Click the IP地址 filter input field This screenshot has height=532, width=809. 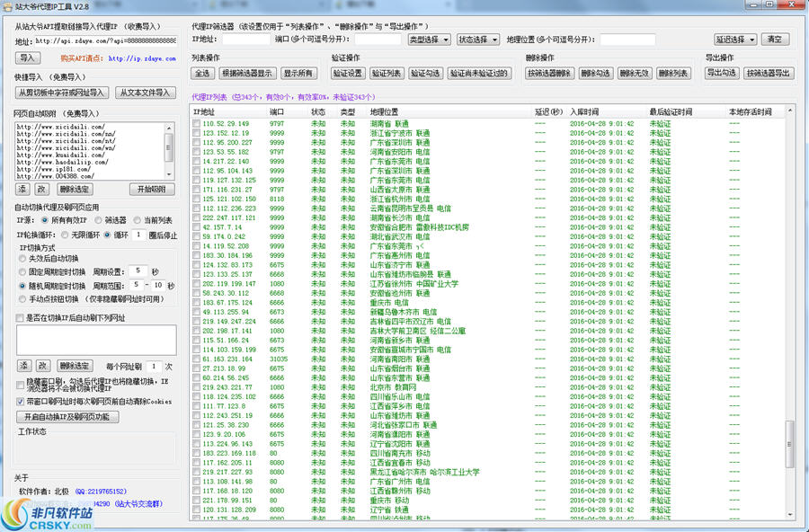coord(246,40)
